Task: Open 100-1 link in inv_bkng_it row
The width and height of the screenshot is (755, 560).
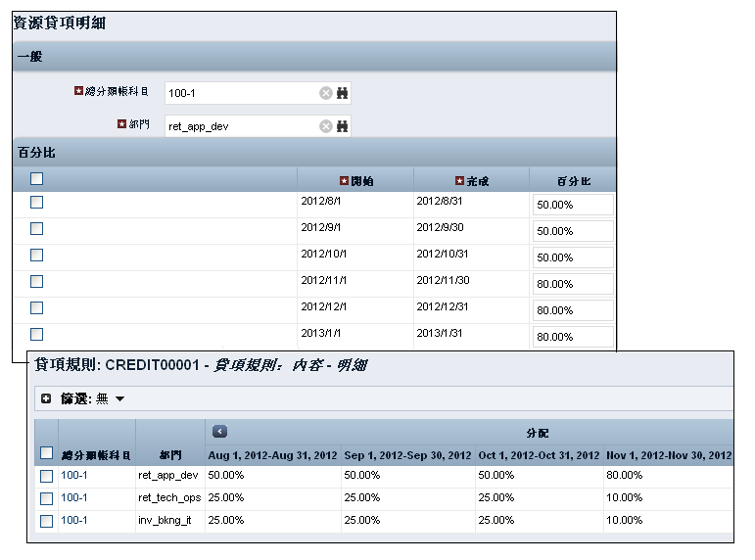Action: [74, 521]
